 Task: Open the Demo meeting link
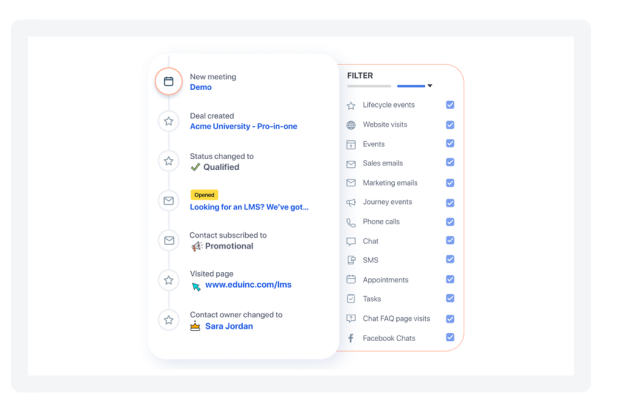click(x=201, y=87)
